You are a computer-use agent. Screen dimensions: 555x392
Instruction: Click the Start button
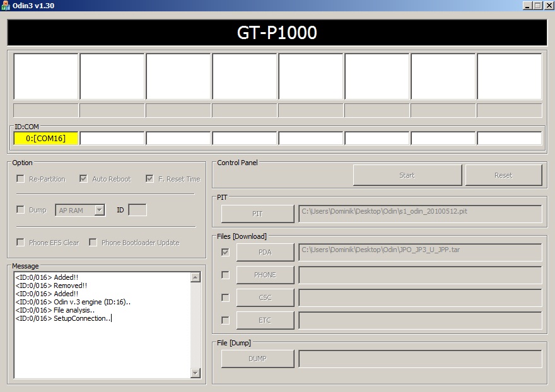click(407, 175)
